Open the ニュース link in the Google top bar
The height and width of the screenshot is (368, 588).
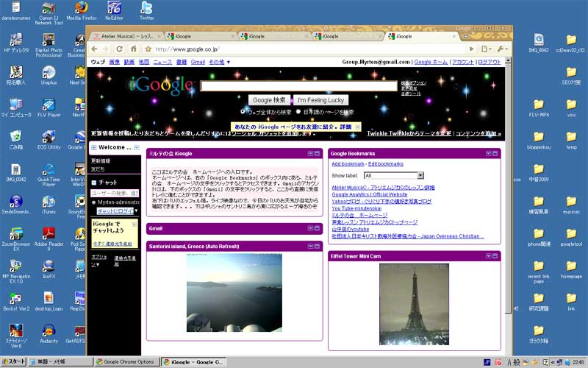pyautogui.click(x=162, y=62)
